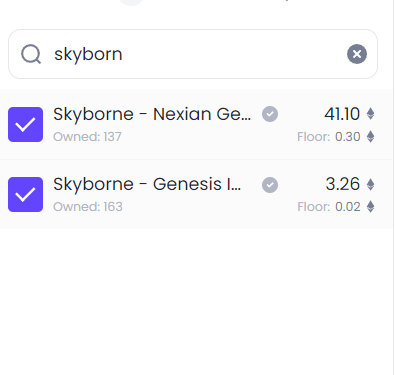Clear the 'skyborn' search text
This screenshot has height=375, width=395.
[357, 54]
